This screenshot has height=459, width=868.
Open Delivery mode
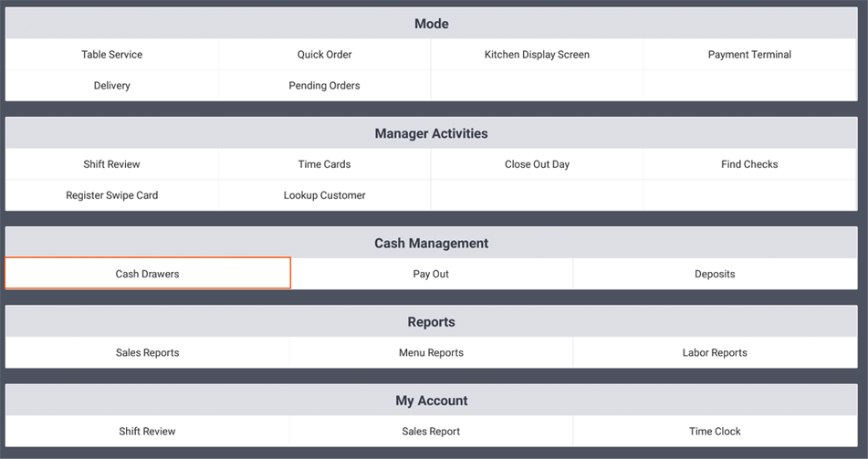coord(111,86)
